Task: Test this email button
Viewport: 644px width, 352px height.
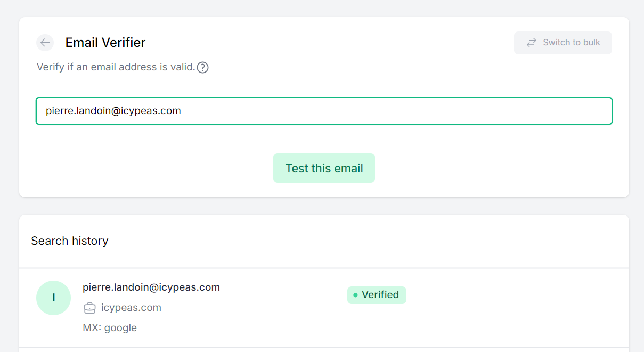Action: coord(324,168)
